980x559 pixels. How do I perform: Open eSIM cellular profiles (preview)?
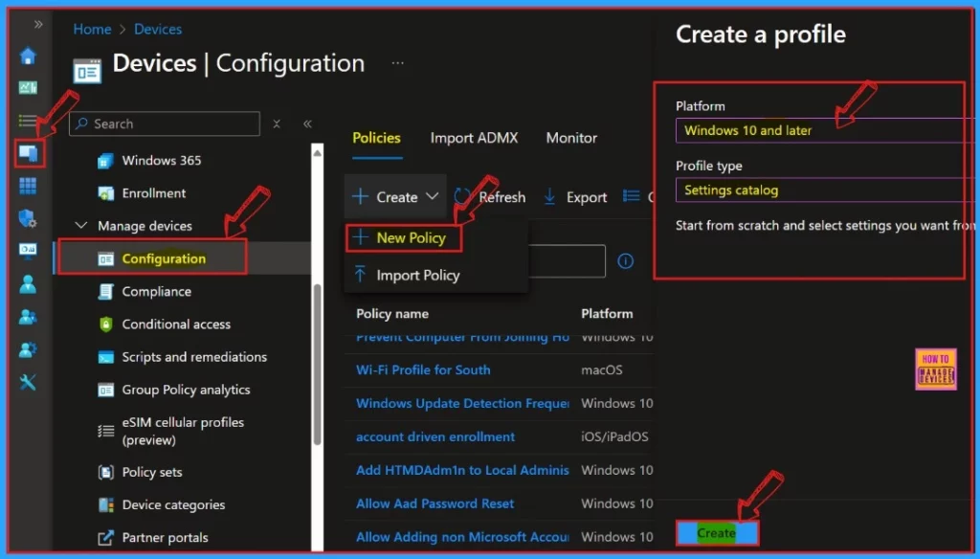click(x=183, y=431)
